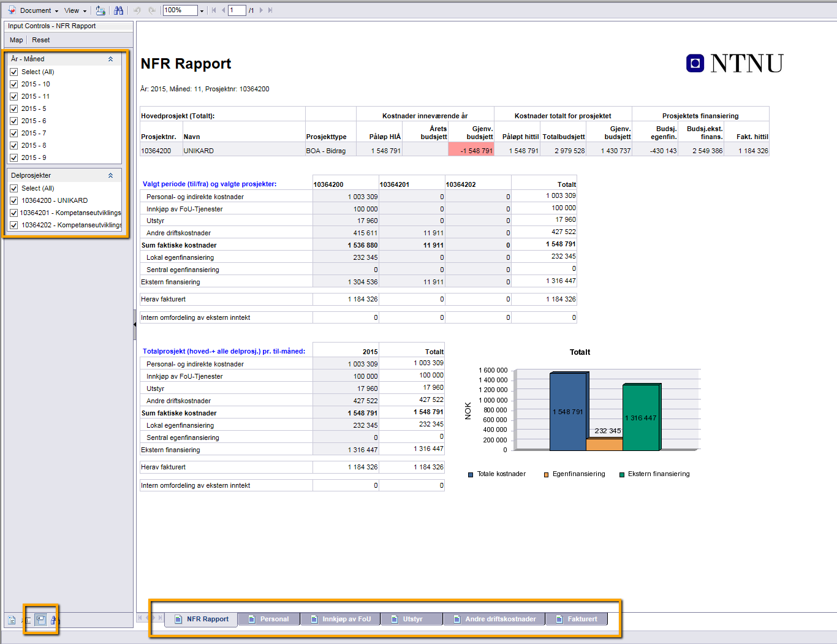Click the Map button in Input Controls

(x=17, y=40)
